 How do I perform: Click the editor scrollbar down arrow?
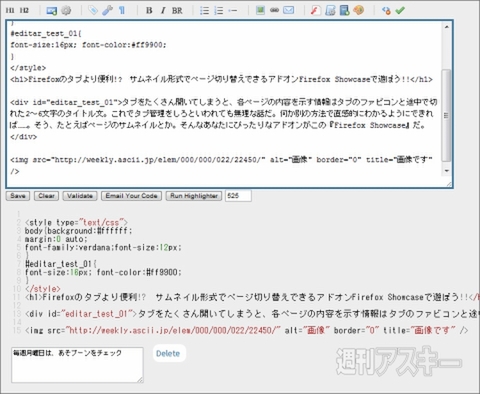point(447,171)
